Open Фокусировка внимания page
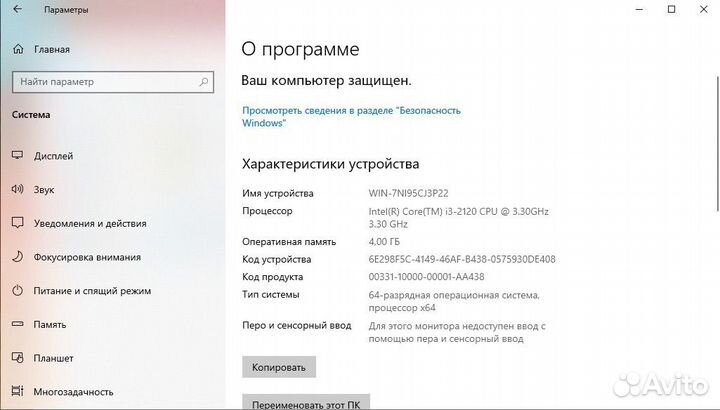This screenshot has height=410, width=720. pyautogui.click(x=87, y=257)
